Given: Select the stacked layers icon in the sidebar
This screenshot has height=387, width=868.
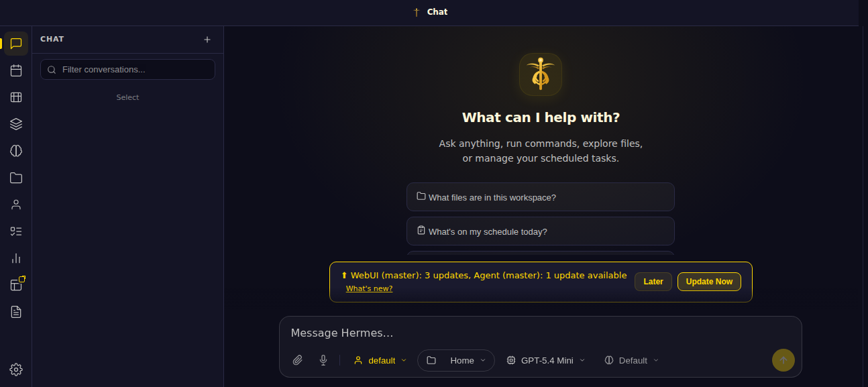Looking at the screenshot, I should pos(16,124).
